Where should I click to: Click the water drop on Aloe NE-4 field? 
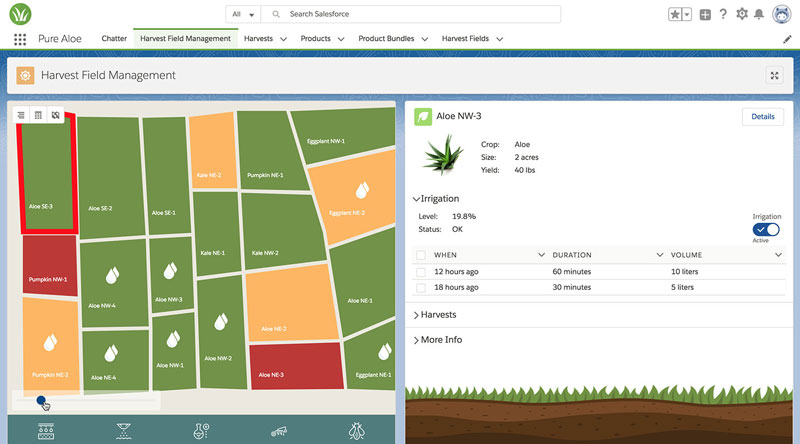click(111, 353)
